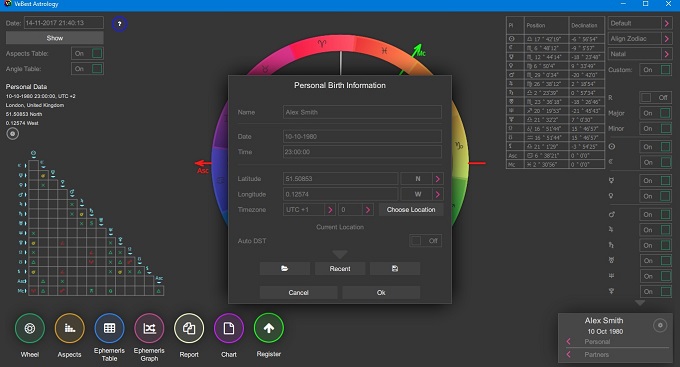Click the Recent button
The width and height of the screenshot is (680, 367).
coord(340,269)
